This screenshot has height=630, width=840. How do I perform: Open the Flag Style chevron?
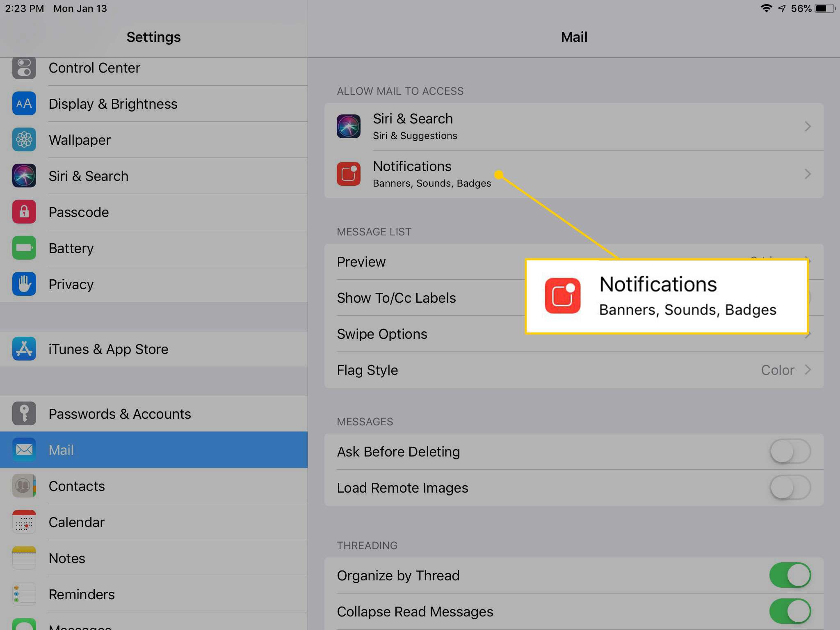click(808, 370)
